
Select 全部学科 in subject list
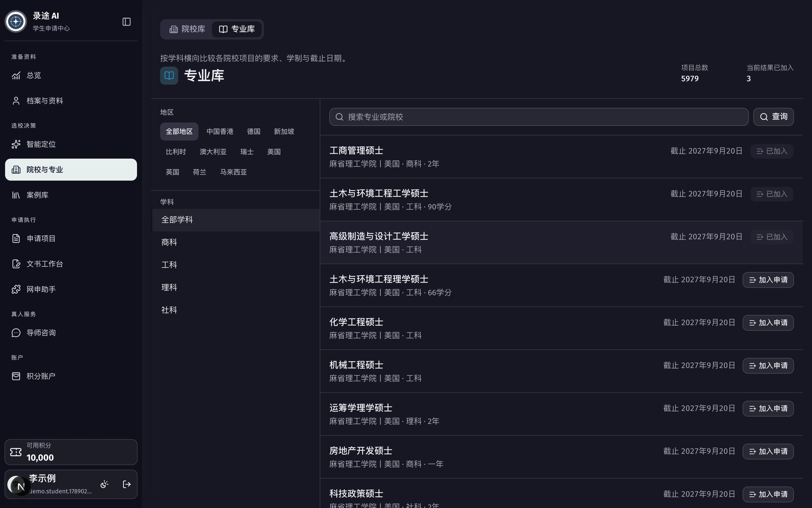235,220
